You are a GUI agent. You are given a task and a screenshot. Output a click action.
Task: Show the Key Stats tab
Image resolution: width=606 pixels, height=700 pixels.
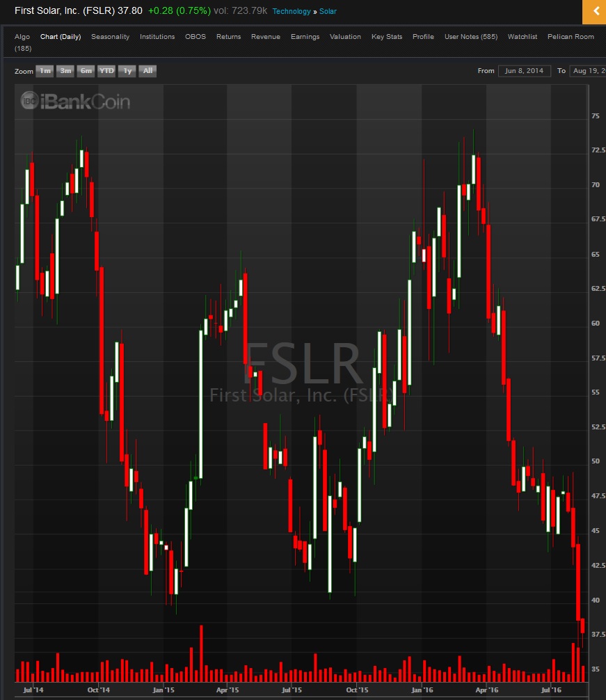pos(387,37)
